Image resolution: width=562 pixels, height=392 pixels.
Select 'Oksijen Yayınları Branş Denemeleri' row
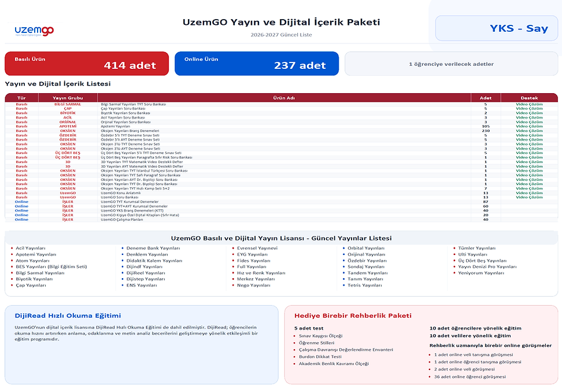pyautogui.click(x=282, y=131)
